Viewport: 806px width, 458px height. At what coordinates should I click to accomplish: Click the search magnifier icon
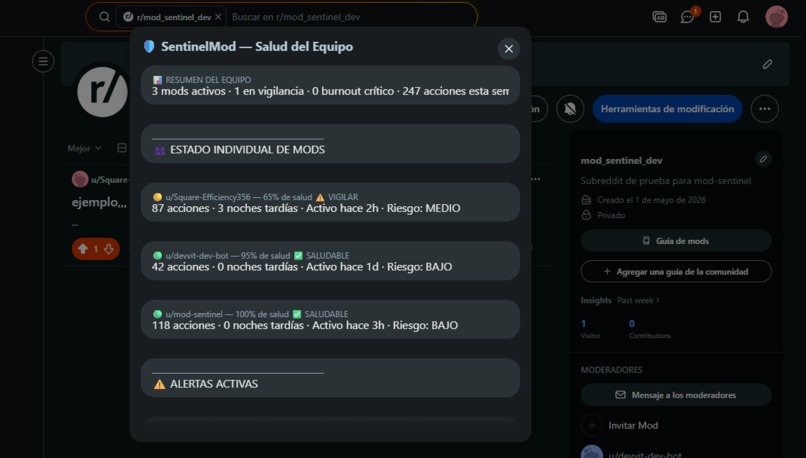[x=104, y=17]
